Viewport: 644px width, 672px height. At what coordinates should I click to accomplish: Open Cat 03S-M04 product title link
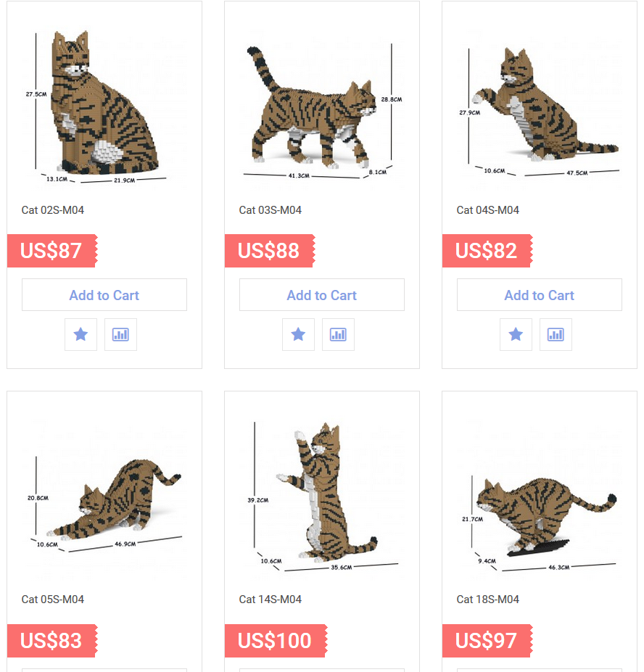tap(270, 210)
